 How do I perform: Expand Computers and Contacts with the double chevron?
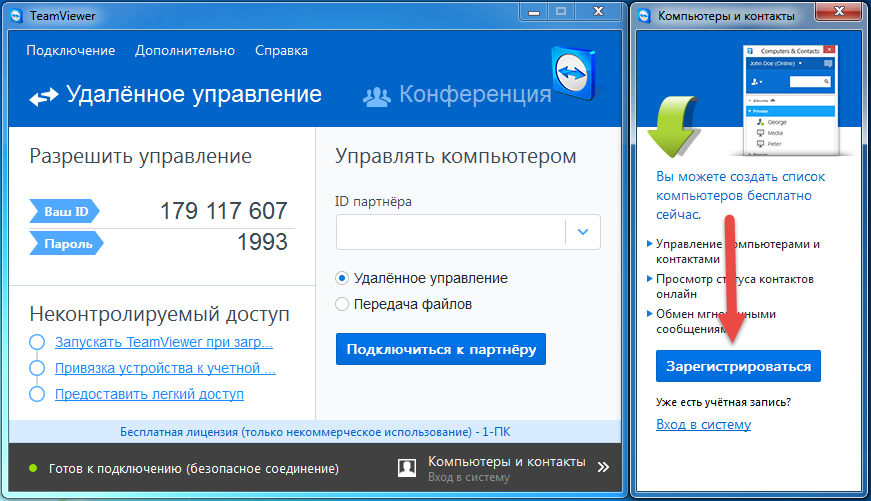[603, 467]
